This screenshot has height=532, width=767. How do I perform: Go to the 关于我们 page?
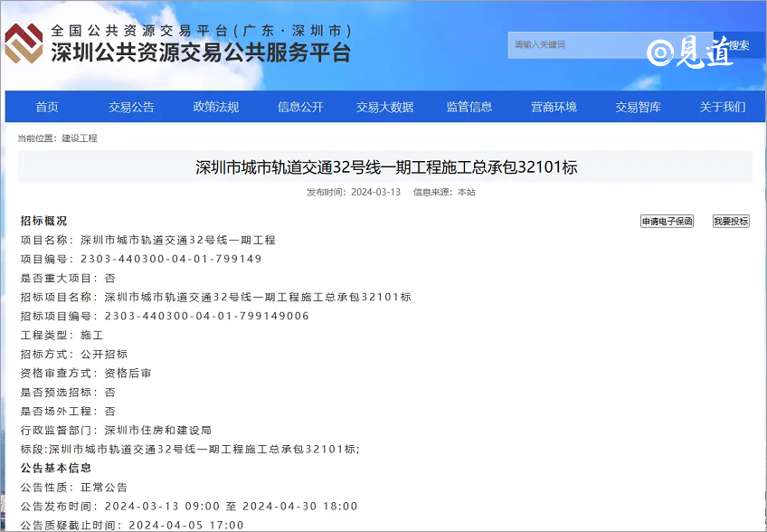[723, 107]
